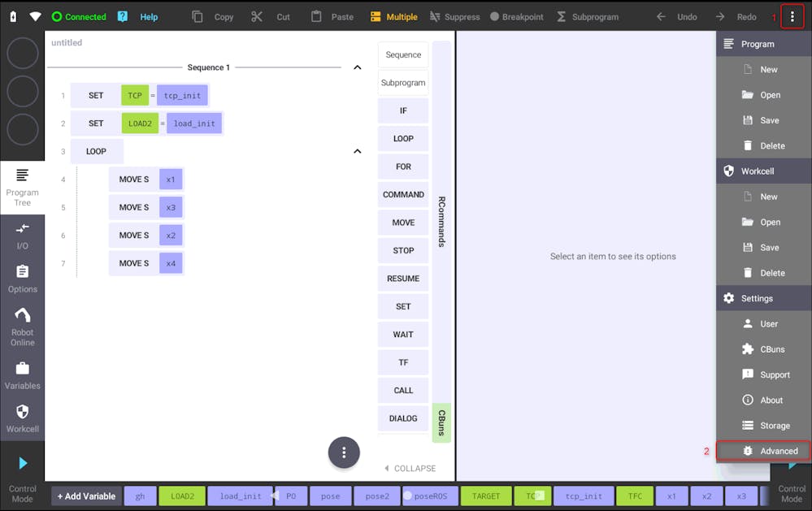Click the MOVE command button in palette
Image resolution: width=812 pixels, height=511 pixels.
click(x=403, y=223)
